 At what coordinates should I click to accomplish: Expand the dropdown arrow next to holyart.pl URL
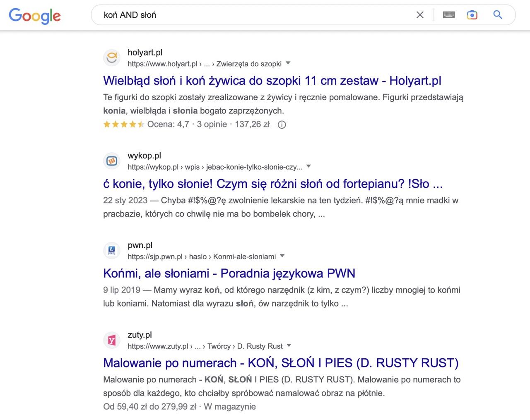(x=288, y=63)
